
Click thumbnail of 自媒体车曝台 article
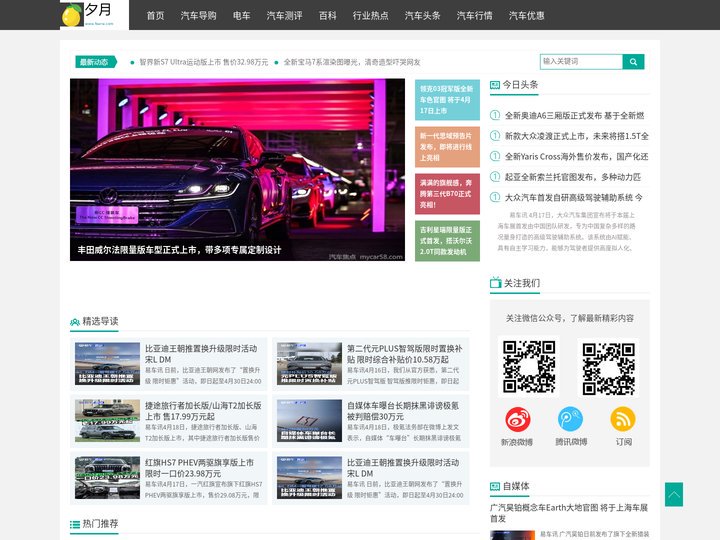[309, 421]
